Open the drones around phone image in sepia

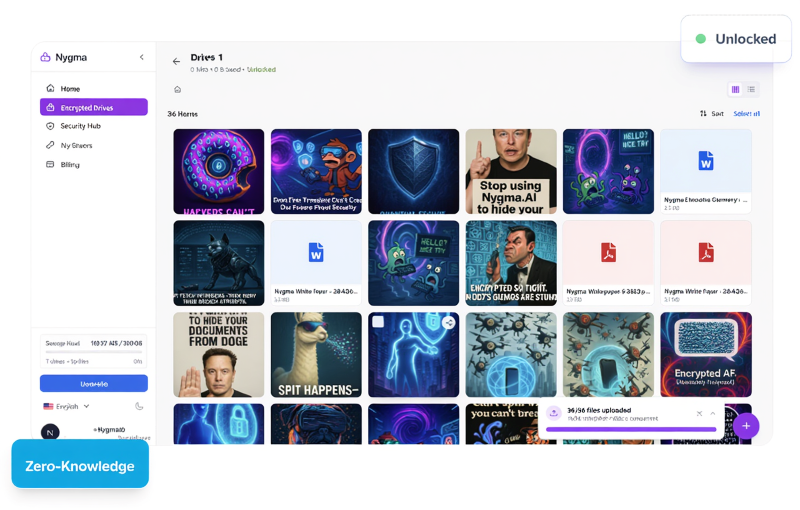tap(608, 355)
